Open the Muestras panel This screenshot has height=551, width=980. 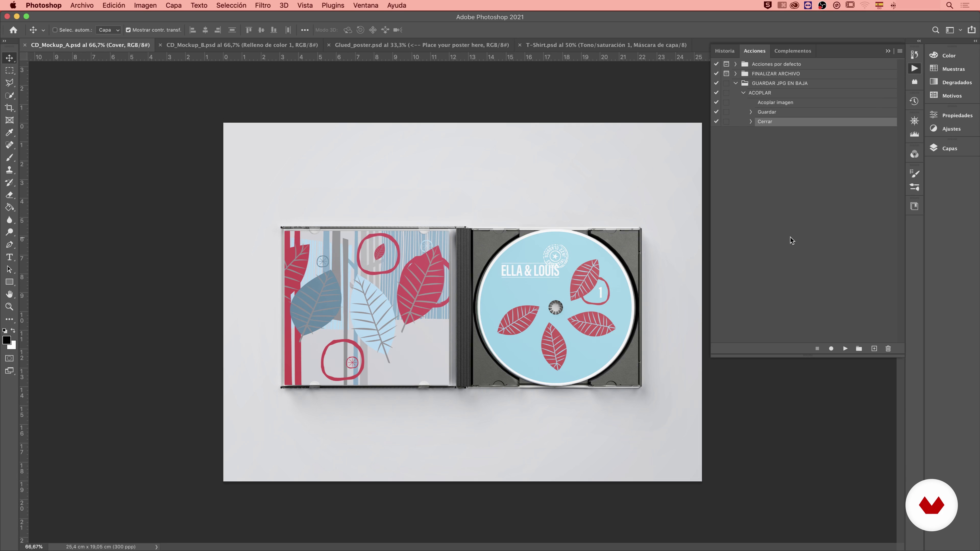click(x=947, y=69)
